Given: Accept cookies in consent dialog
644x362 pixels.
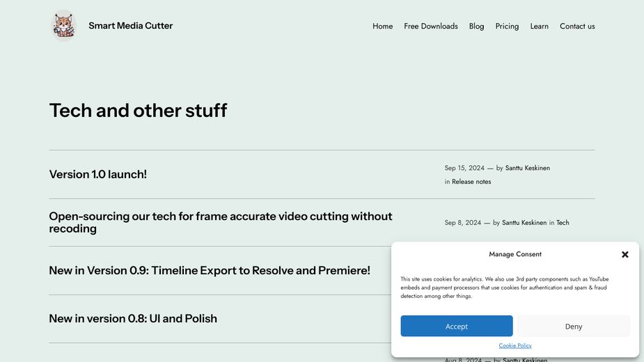Looking at the screenshot, I should click(x=457, y=326).
